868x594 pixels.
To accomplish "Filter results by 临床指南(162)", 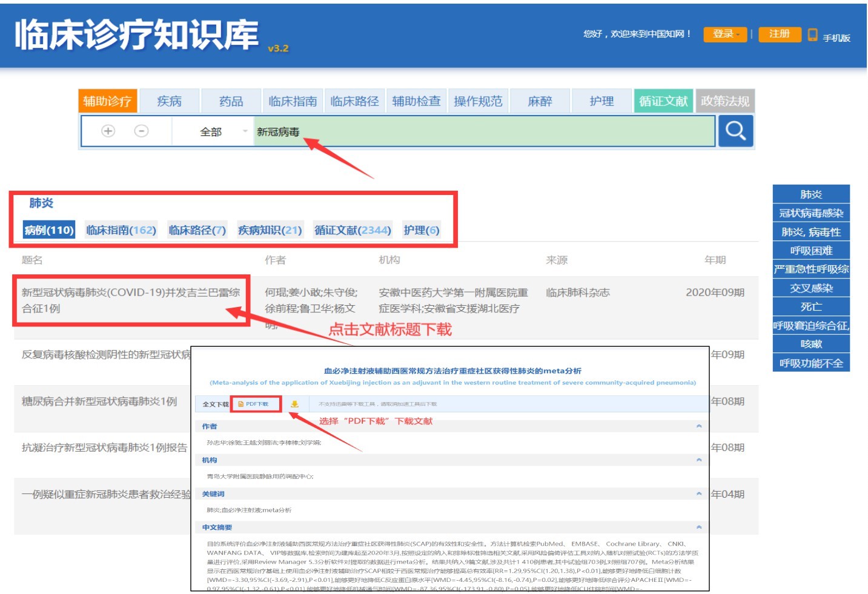I will click(121, 230).
